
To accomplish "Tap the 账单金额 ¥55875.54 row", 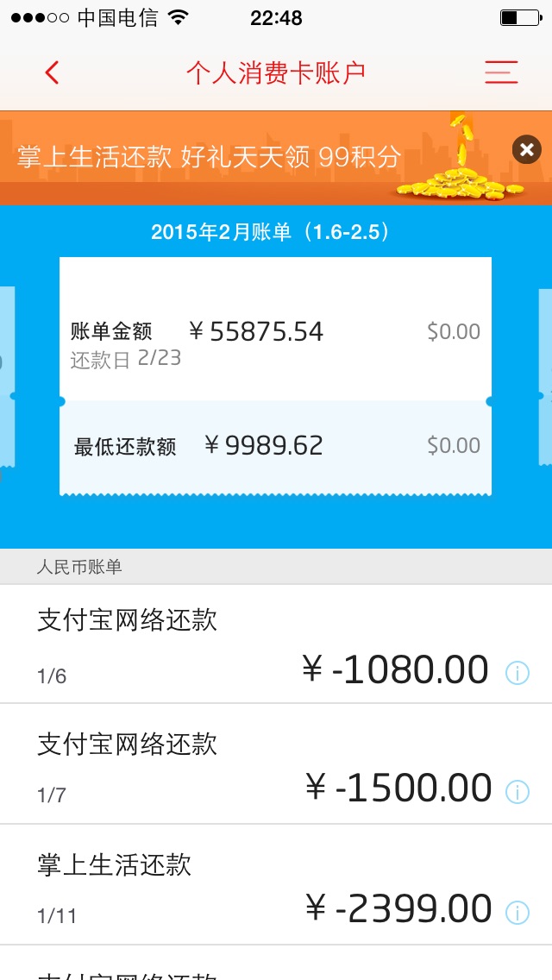I will pyautogui.click(x=275, y=332).
